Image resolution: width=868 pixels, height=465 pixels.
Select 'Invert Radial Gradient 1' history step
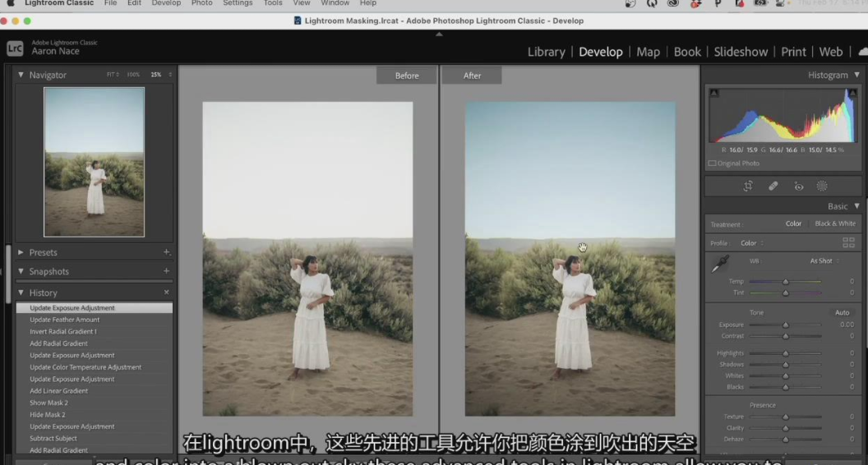point(94,332)
